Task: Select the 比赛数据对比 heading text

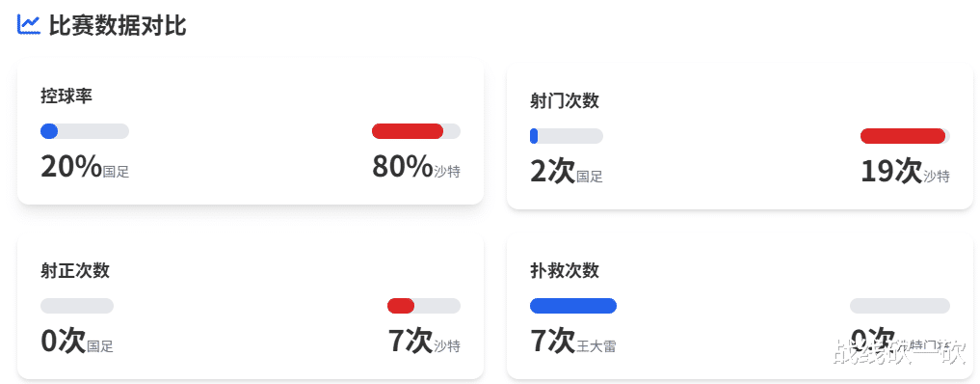Action: click(118, 26)
